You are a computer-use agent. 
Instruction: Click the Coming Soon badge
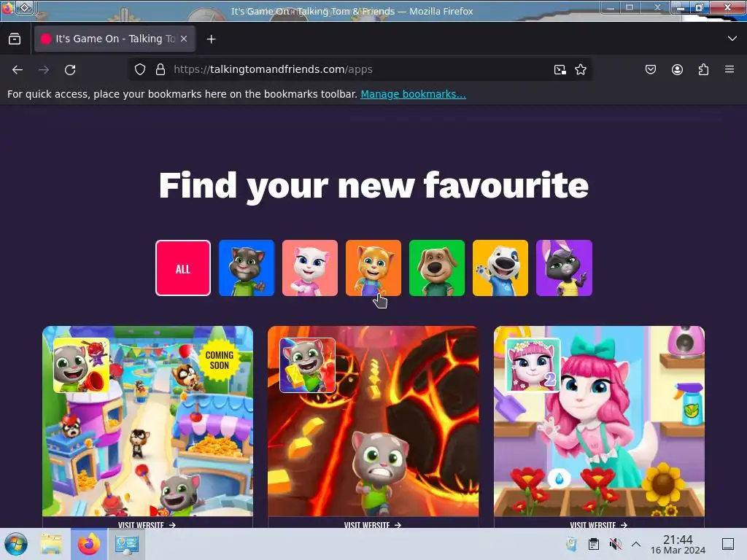click(x=219, y=360)
